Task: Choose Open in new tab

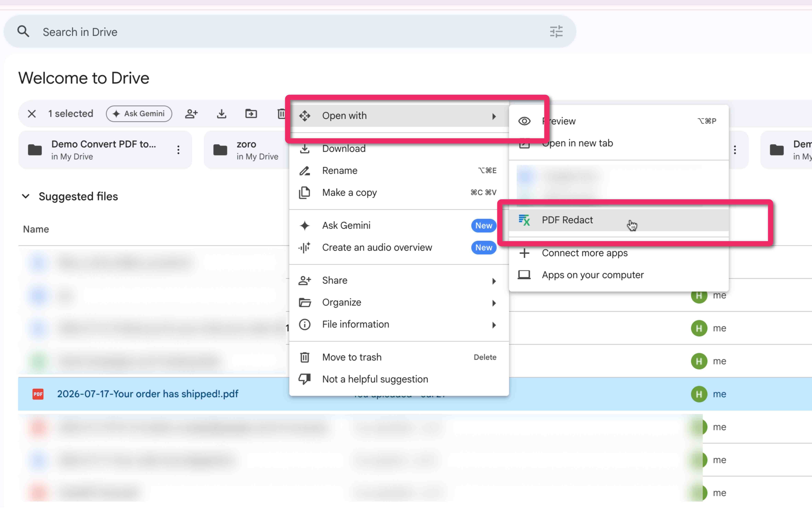Action: 619,143
